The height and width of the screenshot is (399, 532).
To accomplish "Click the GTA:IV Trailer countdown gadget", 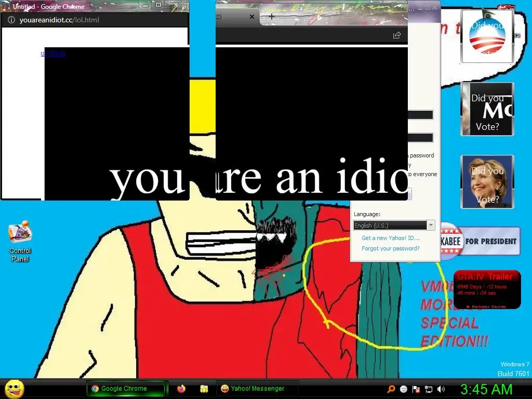I will [487, 290].
